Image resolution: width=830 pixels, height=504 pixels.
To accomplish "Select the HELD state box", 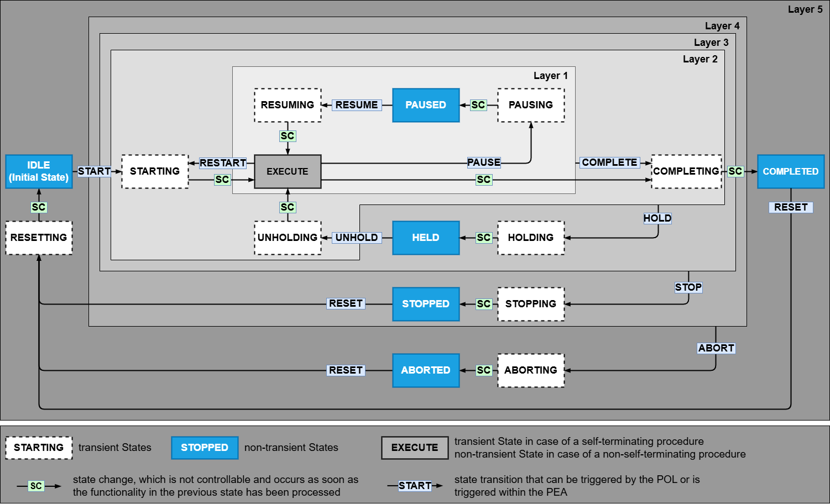I will pyautogui.click(x=426, y=238).
